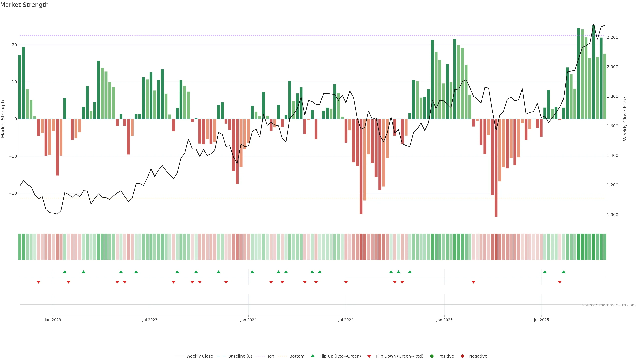
Task: Click the first heatmap strip cell on left
Action: click(20, 247)
